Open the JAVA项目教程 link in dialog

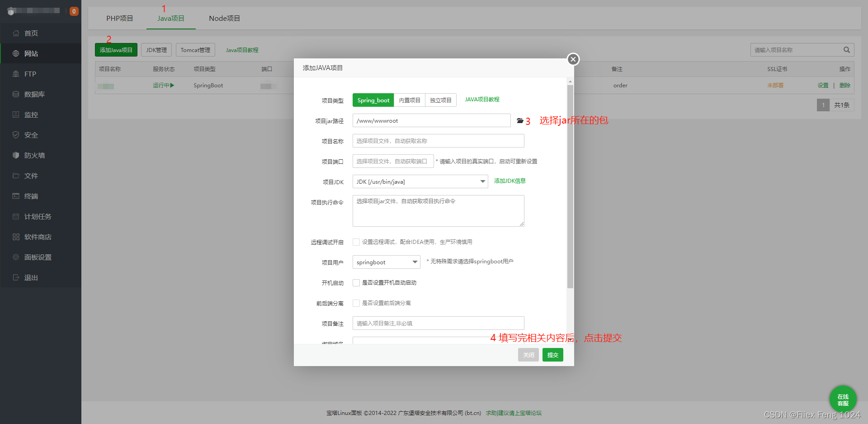tap(482, 100)
